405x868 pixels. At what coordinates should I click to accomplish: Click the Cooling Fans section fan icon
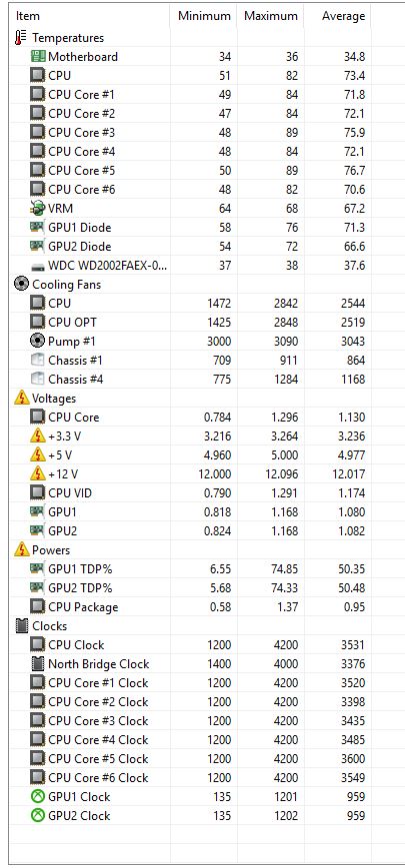(x=21, y=285)
